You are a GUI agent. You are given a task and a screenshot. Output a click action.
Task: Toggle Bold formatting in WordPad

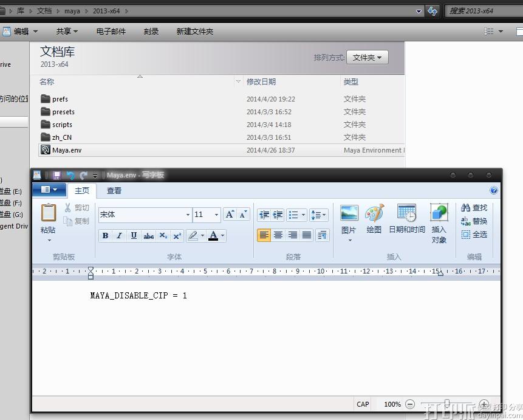(106, 236)
